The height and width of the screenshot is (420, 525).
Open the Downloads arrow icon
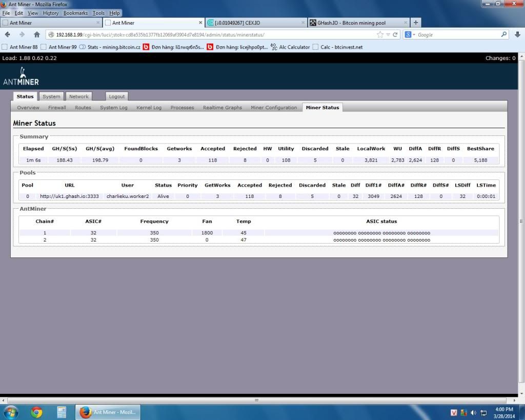(x=517, y=35)
